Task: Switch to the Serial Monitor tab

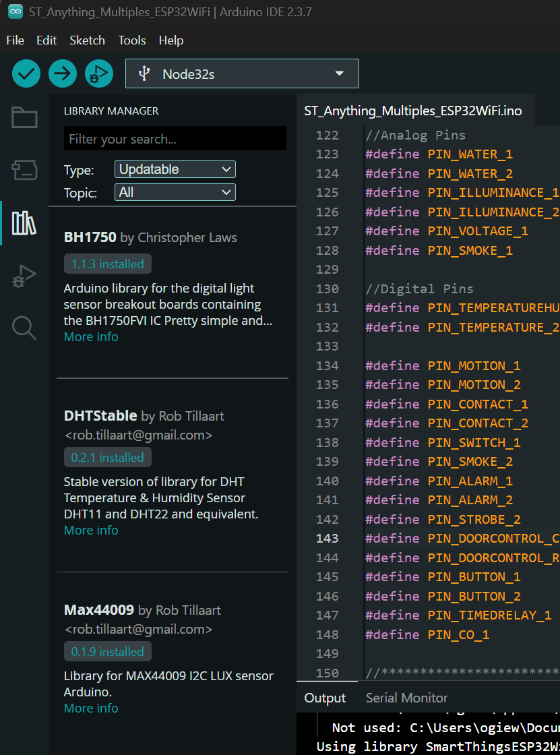Action: point(406,698)
